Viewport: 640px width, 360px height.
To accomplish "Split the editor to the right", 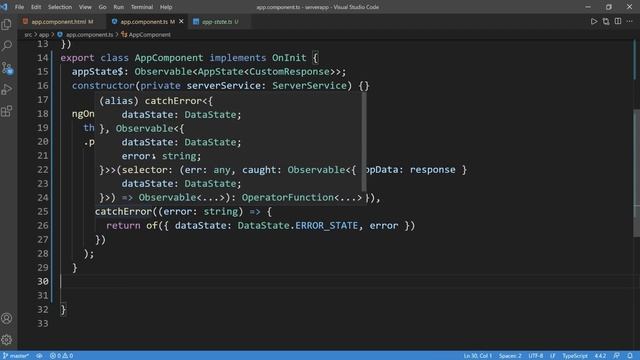I will pyautogui.click(x=618, y=22).
